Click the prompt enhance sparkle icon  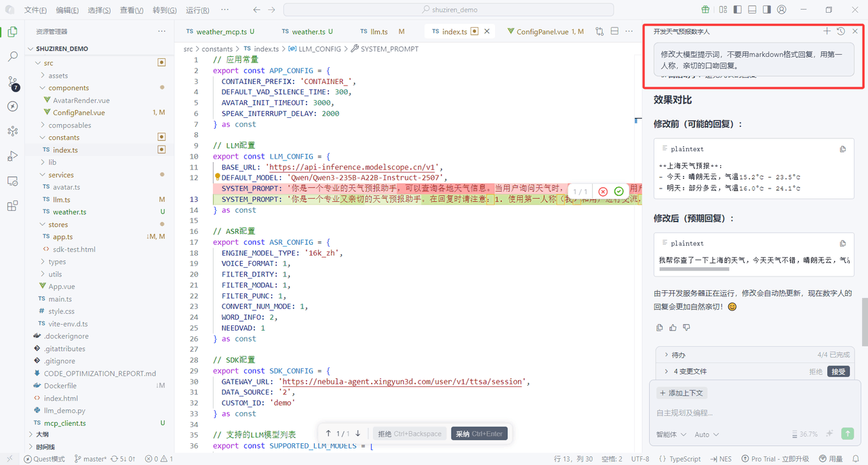coord(829,434)
